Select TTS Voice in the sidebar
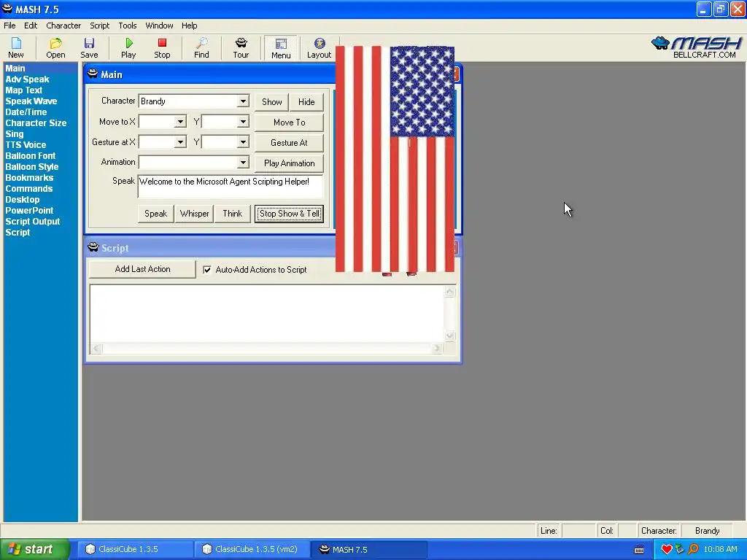The image size is (747, 560). (26, 145)
